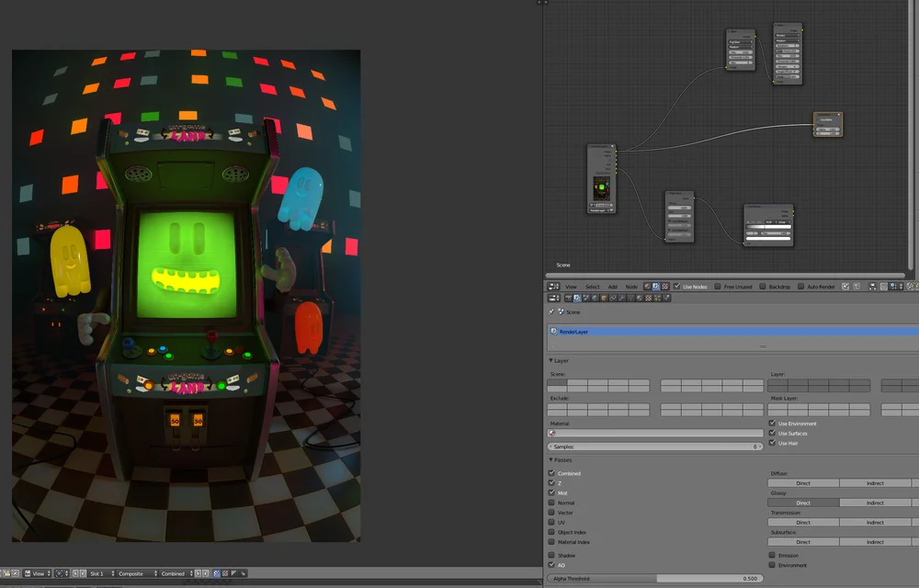Switch node tree to compositing nodes

point(656,287)
